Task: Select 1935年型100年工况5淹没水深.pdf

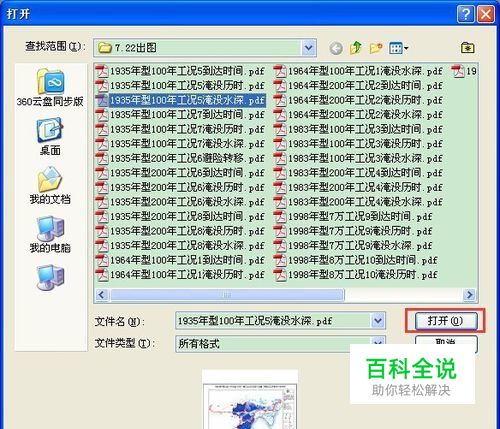Action: click(180, 100)
